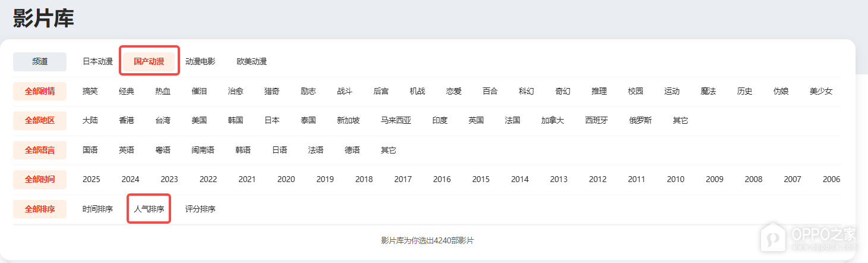The image size is (868, 263).
Task: Select 全部地区 filter
Action: [40, 120]
